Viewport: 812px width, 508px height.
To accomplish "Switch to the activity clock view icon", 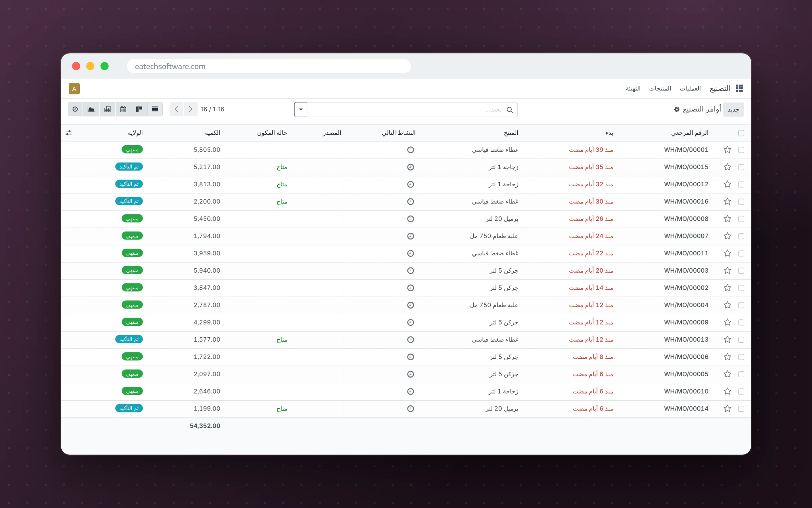I will click(x=75, y=109).
